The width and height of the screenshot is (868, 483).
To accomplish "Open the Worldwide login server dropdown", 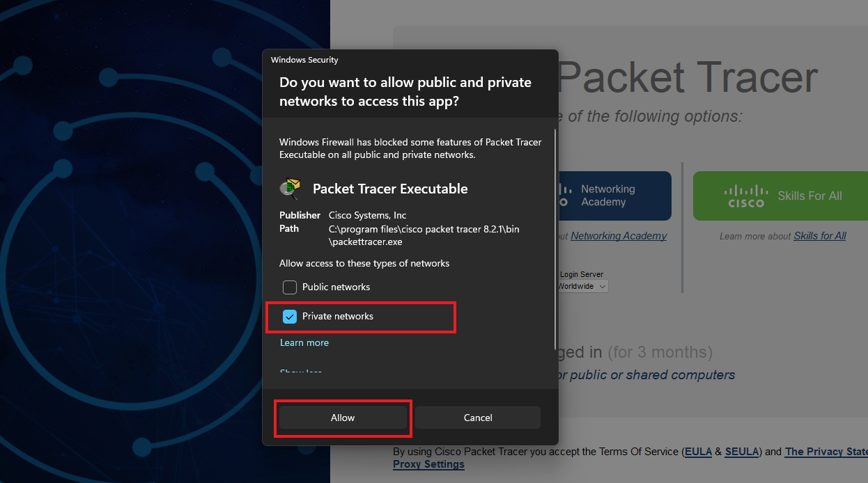I will pyautogui.click(x=582, y=286).
